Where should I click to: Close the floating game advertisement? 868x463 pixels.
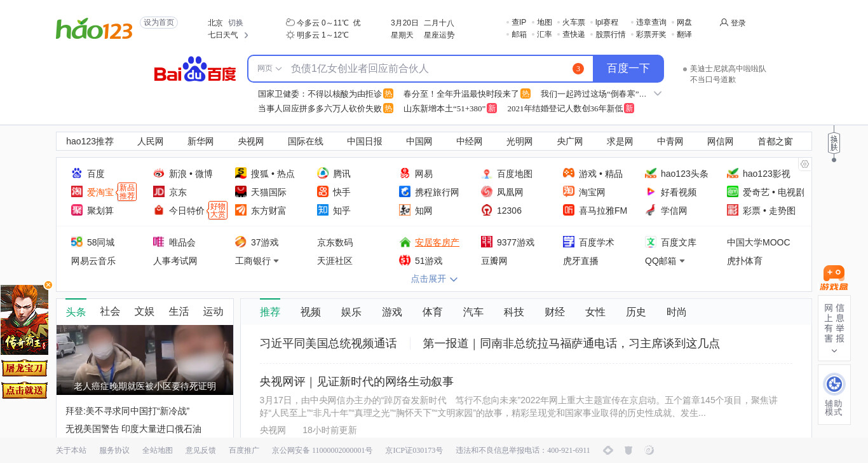click(x=48, y=285)
